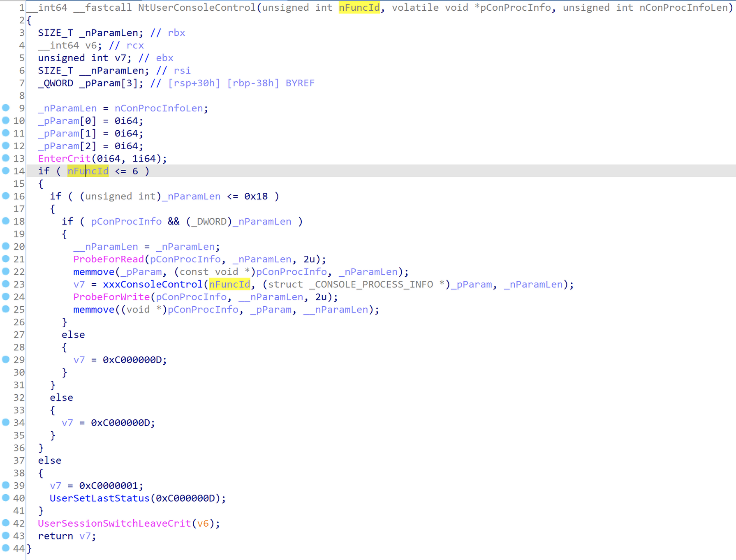Click __nParamLen assignment on line 20
This screenshot has width=736, height=560.
click(106, 247)
